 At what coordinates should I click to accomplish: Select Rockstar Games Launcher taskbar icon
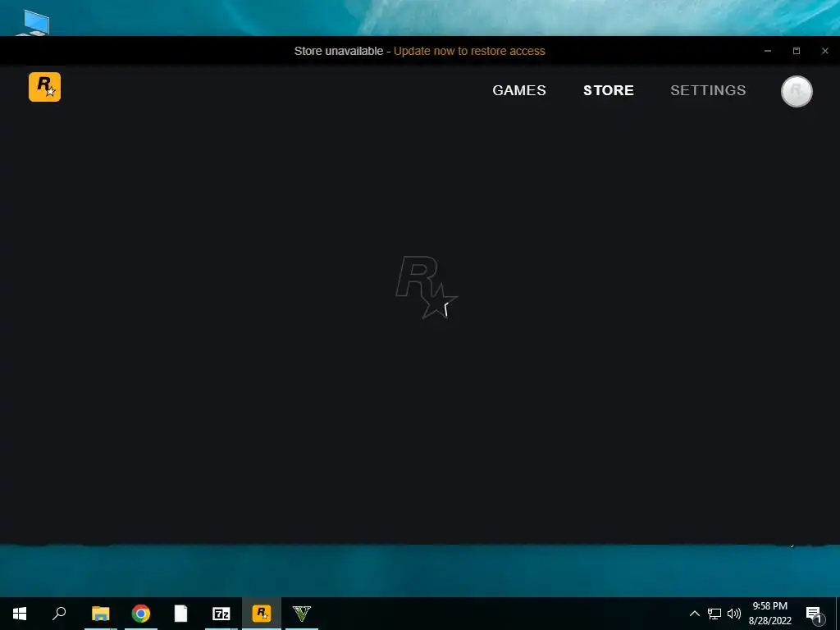pos(262,614)
